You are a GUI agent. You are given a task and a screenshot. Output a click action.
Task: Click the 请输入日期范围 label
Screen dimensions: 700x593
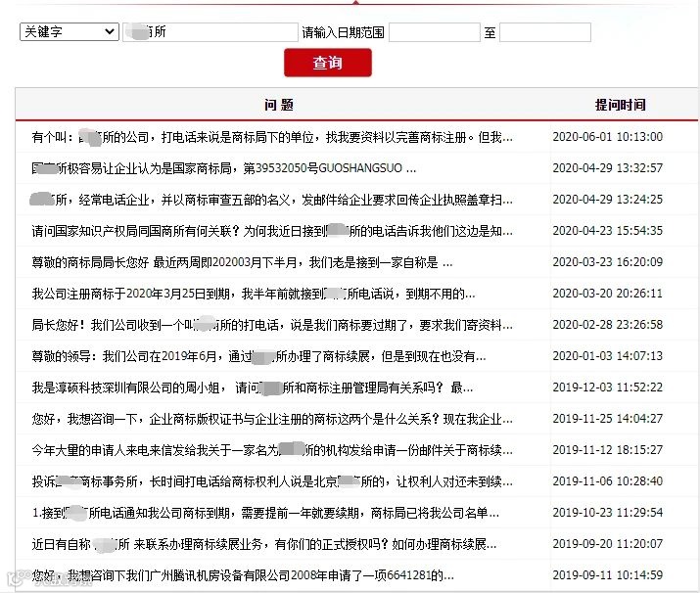(x=343, y=32)
